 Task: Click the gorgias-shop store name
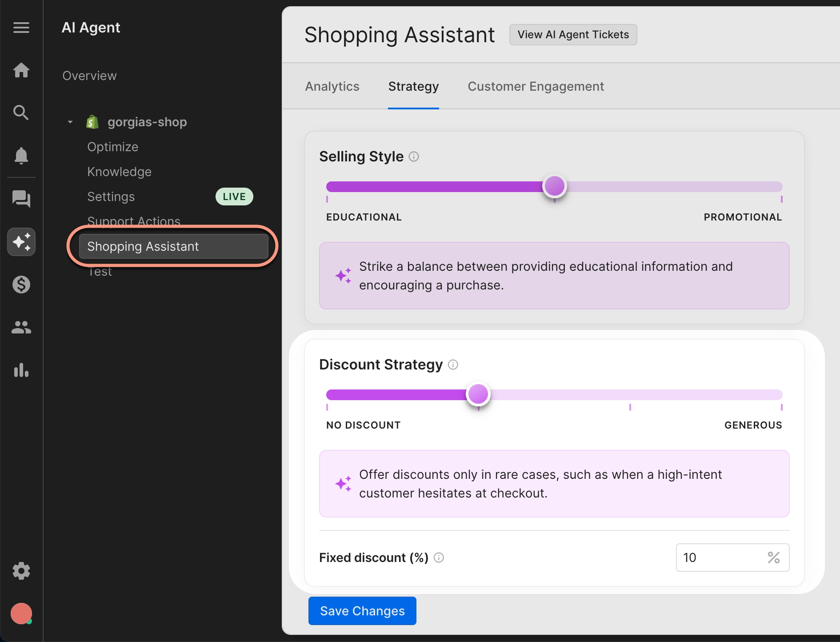click(147, 122)
